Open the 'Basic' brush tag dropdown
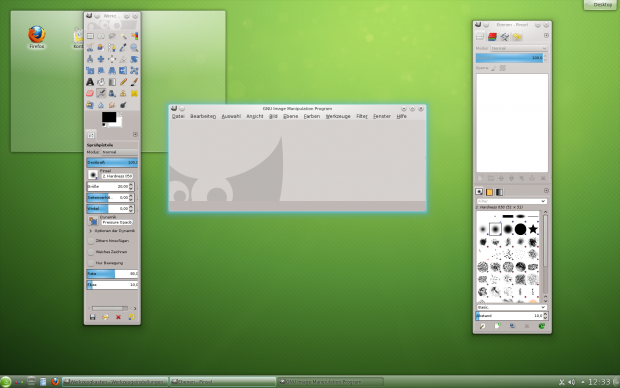Image resolution: width=620 pixels, height=388 pixels. 511,307
